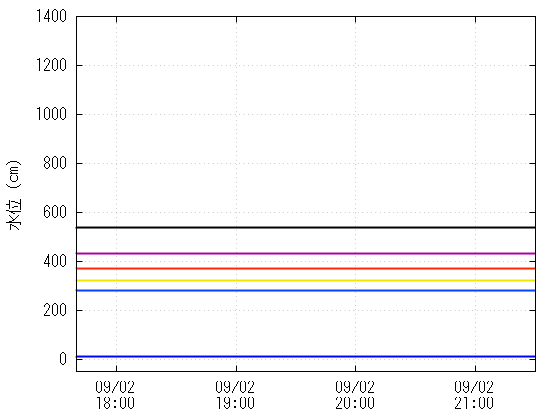Screen dimensions: 560x420
Task: Click the 1200 y-axis value label
Action: pyautogui.click(x=51, y=65)
